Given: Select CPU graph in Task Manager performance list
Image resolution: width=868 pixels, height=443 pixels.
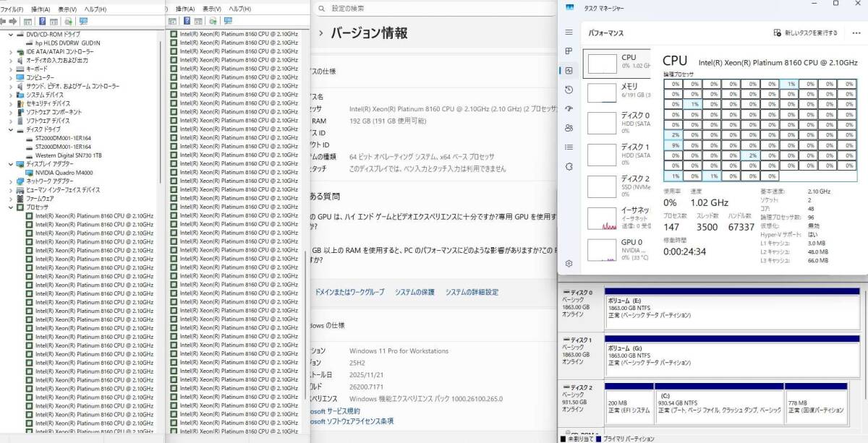Looking at the screenshot, I should [617, 64].
